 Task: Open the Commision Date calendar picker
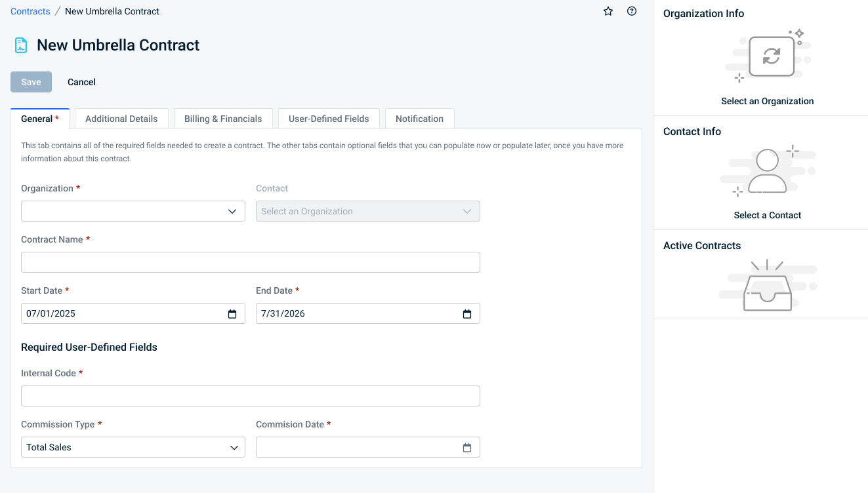[467, 448]
